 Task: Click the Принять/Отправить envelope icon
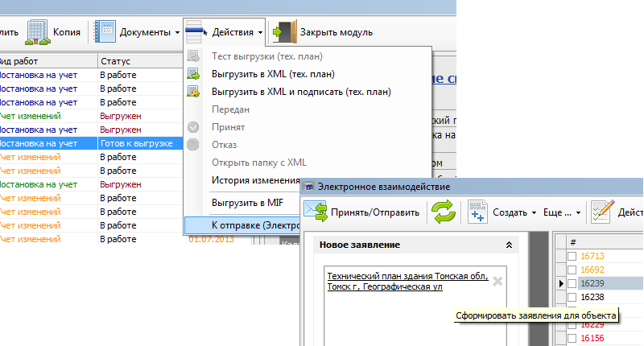[x=316, y=212]
